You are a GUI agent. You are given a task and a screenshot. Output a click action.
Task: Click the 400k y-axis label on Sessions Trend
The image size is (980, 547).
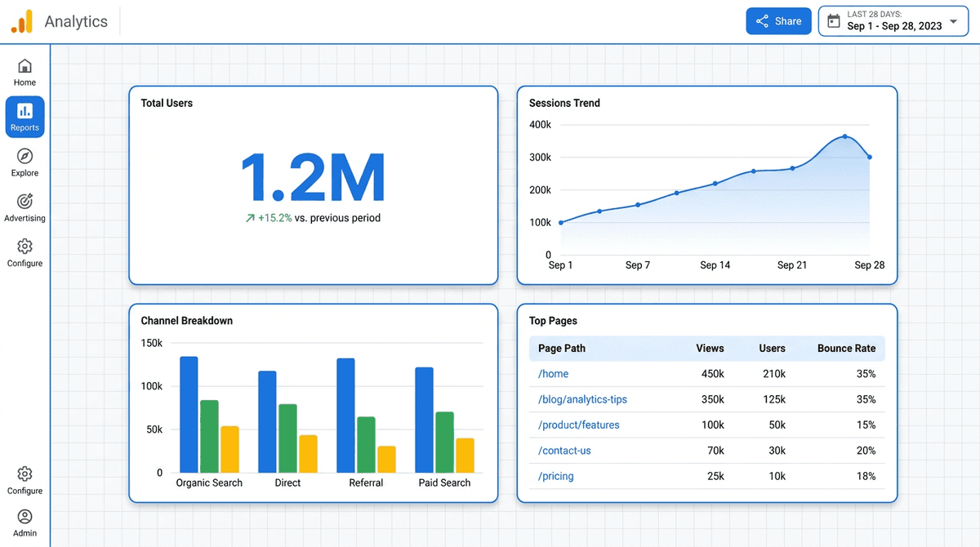(541, 125)
